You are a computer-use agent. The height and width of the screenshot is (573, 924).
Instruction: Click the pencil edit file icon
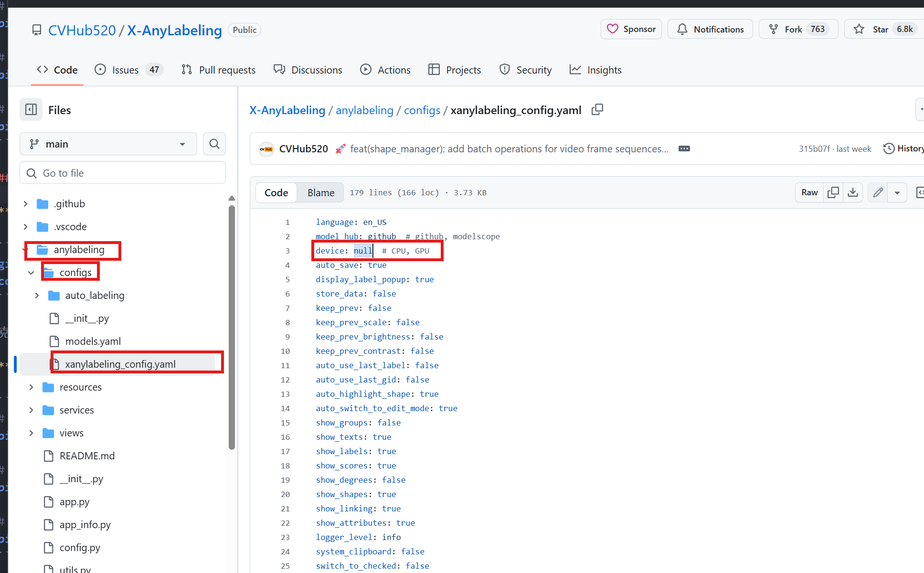pos(878,192)
